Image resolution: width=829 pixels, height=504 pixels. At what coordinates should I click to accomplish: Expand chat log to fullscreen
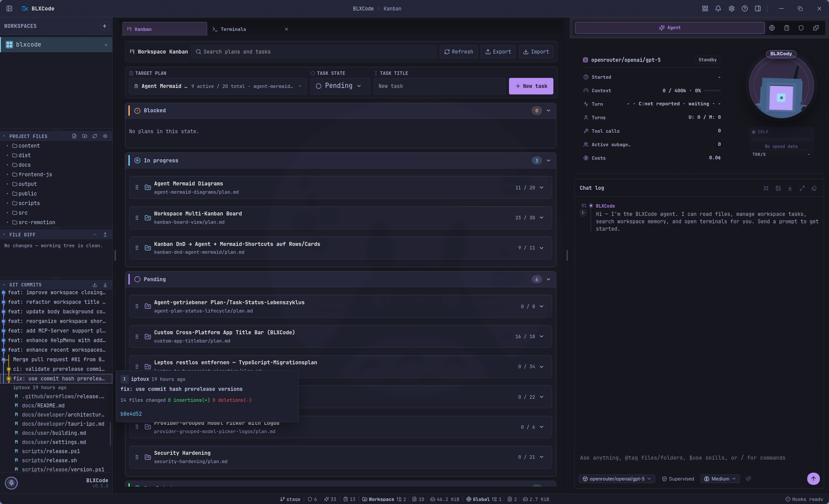pyautogui.click(x=802, y=188)
